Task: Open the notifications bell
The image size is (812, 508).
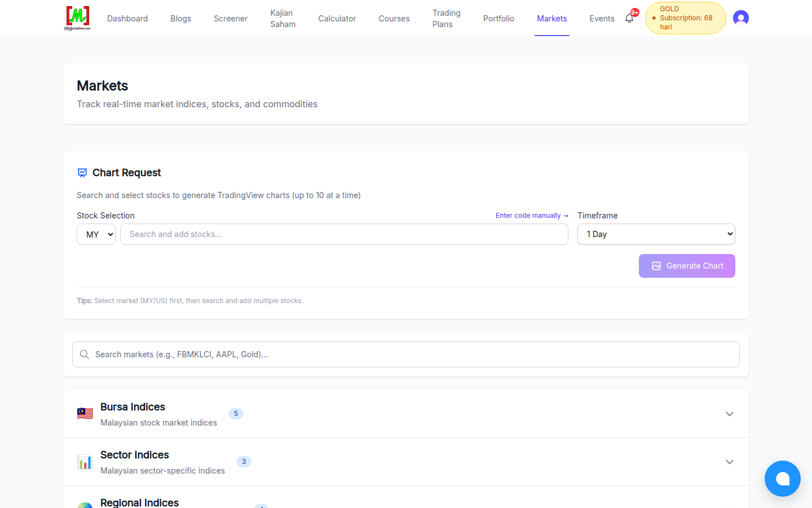Action: click(629, 18)
